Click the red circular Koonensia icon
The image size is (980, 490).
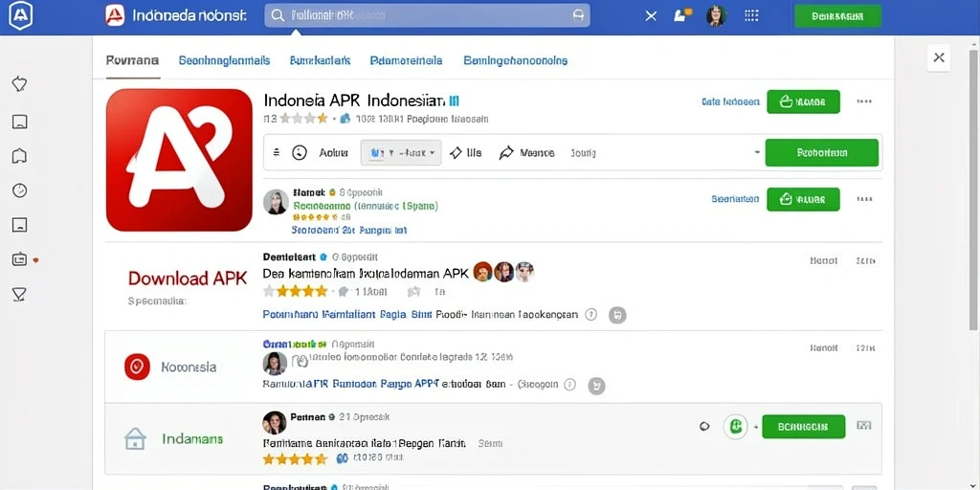tap(137, 367)
